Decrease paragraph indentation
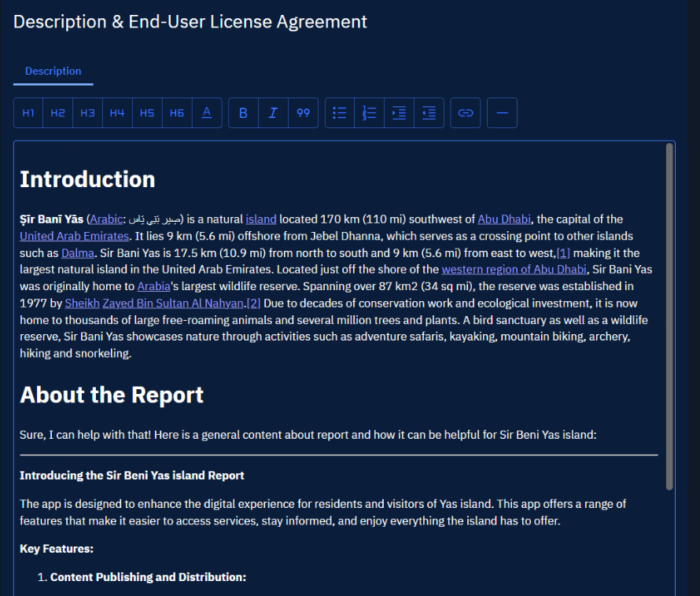Image resolution: width=700 pixels, height=596 pixels. [x=429, y=112]
